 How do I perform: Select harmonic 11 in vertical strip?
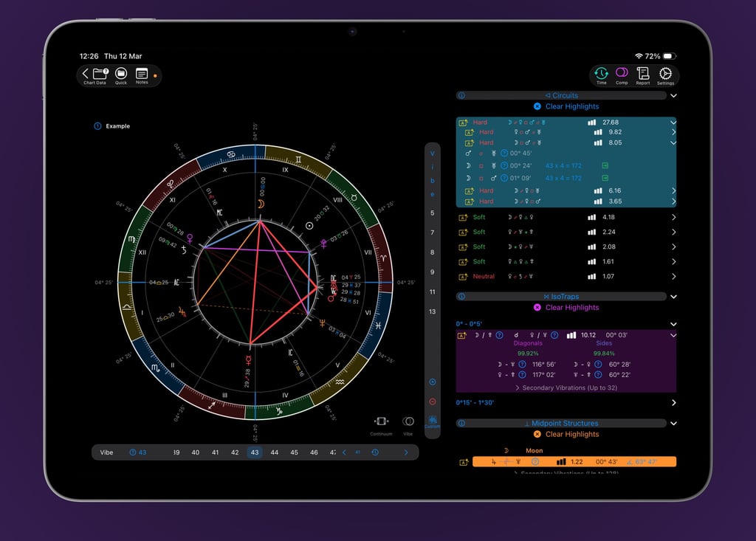coord(433,292)
